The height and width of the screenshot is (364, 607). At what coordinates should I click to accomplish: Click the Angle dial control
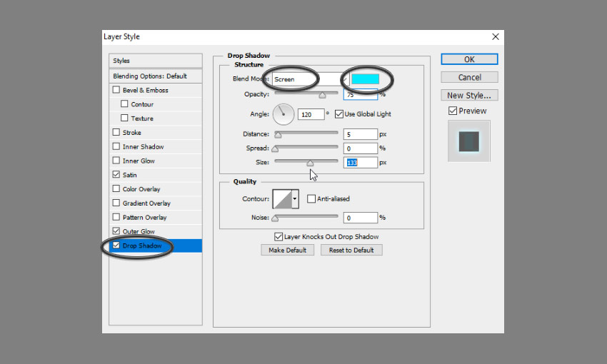[284, 114]
